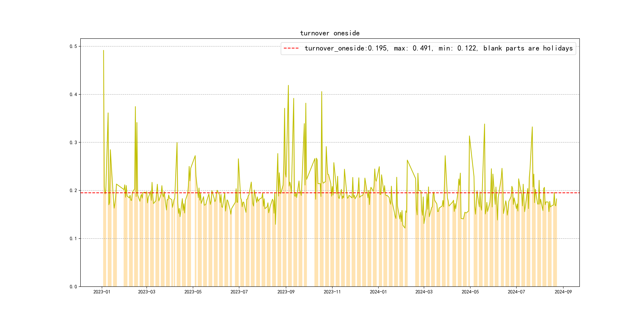
Task: Click the 2023-01 x-axis label
Action: point(102,292)
